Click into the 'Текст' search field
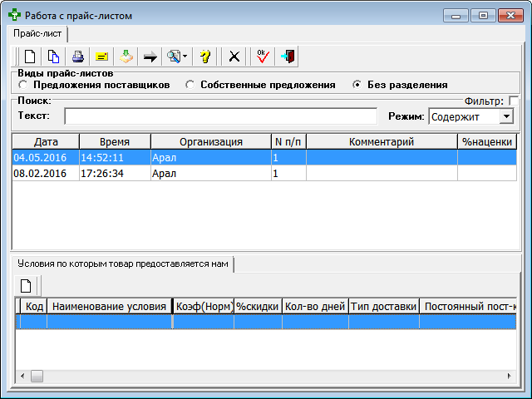 coord(220,116)
